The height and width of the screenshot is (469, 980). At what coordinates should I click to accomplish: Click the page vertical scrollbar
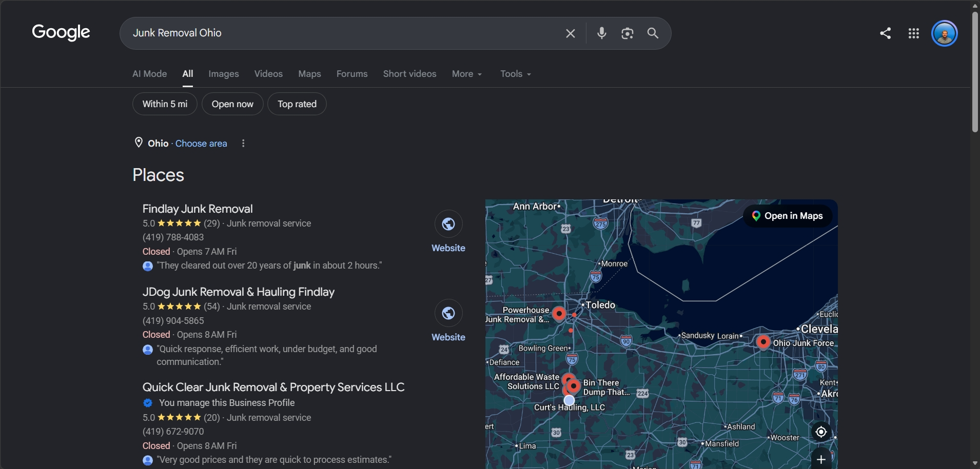pos(975,72)
